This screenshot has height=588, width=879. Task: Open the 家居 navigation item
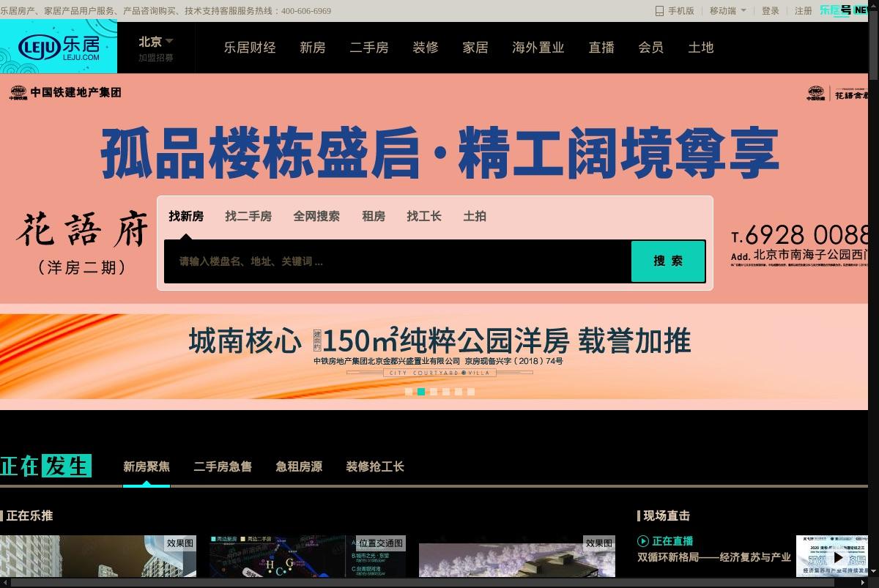pos(475,48)
